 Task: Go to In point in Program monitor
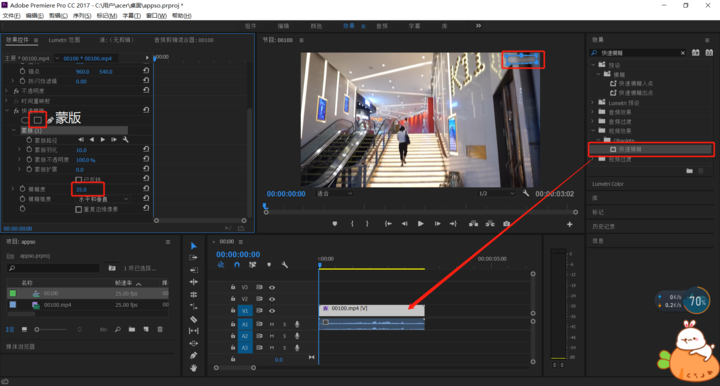point(388,224)
